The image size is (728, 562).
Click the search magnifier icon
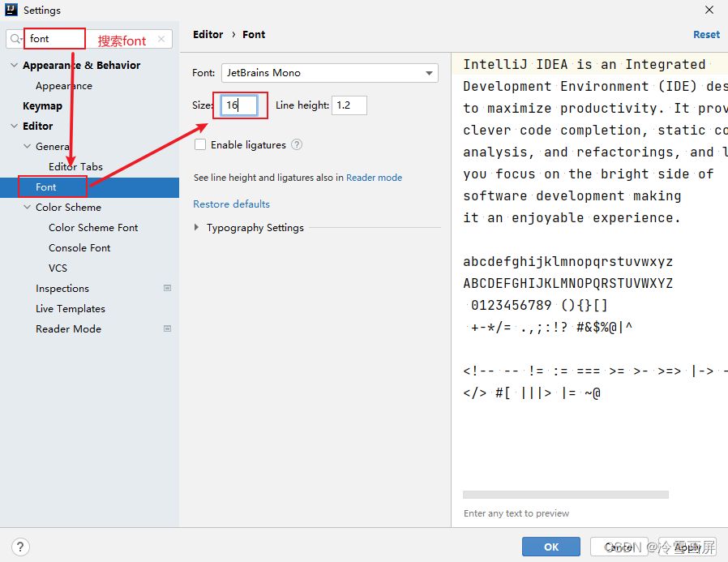pyautogui.click(x=15, y=39)
